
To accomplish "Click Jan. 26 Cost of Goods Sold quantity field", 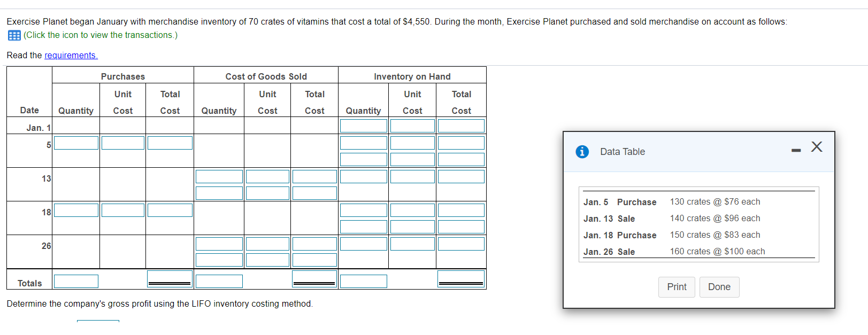I will click(x=219, y=243).
